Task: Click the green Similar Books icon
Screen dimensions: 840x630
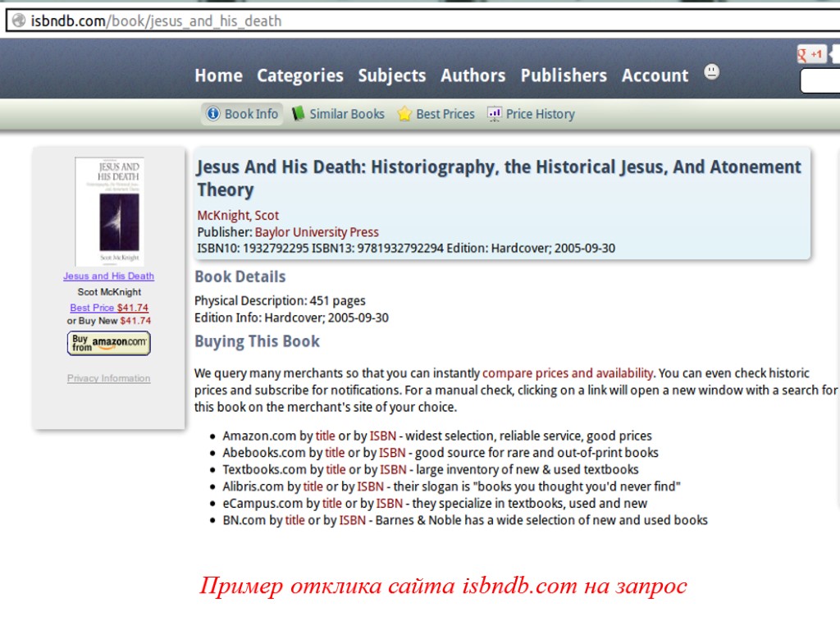Action: pos(299,113)
